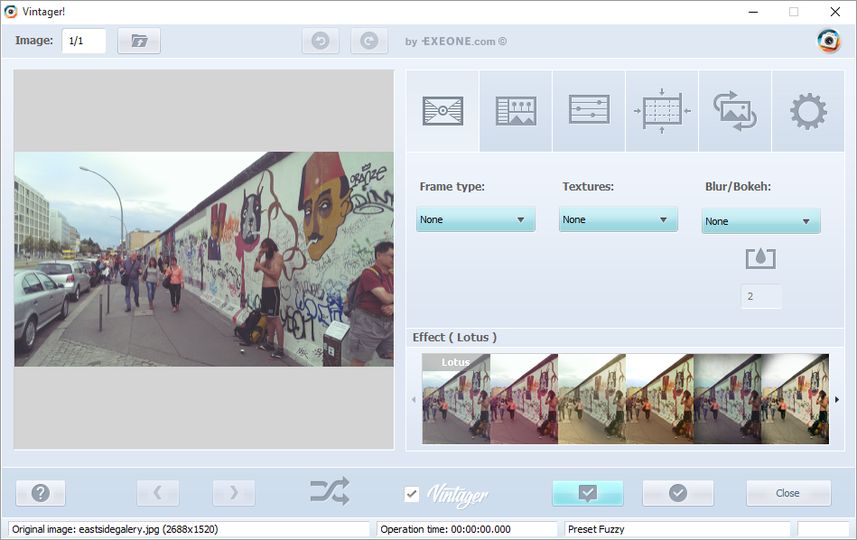Select the sixth faded effect thumbnail

pyautogui.click(x=795, y=399)
